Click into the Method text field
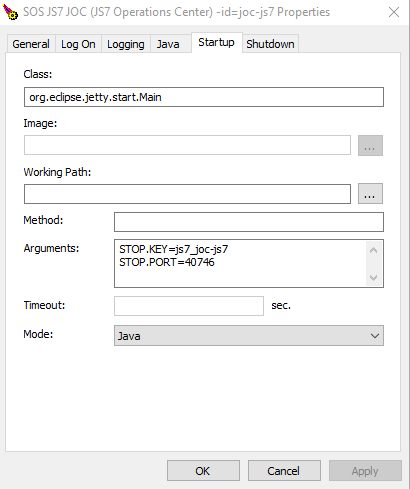This screenshot has width=410, height=489. pyautogui.click(x=249, y=222)
